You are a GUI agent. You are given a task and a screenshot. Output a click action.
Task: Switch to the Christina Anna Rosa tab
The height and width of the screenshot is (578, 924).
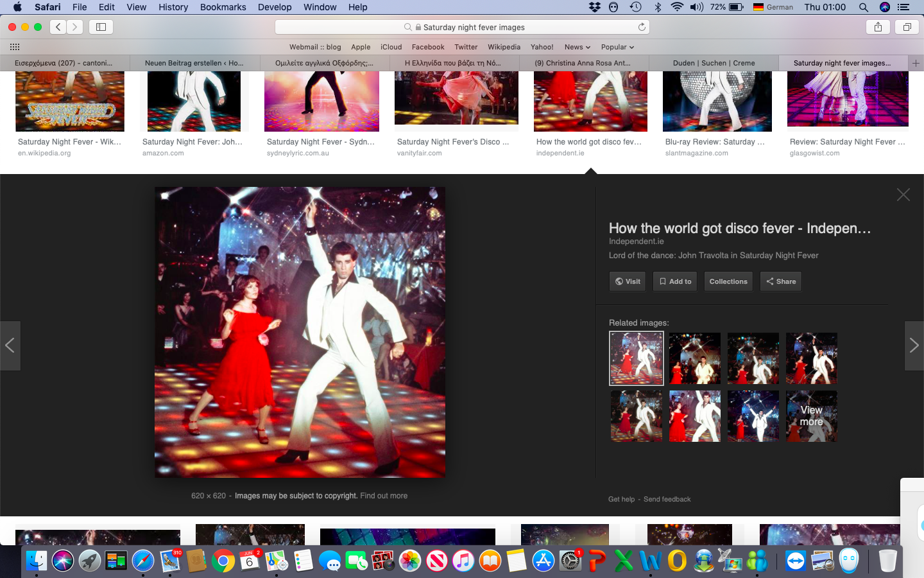coord(583,63)
